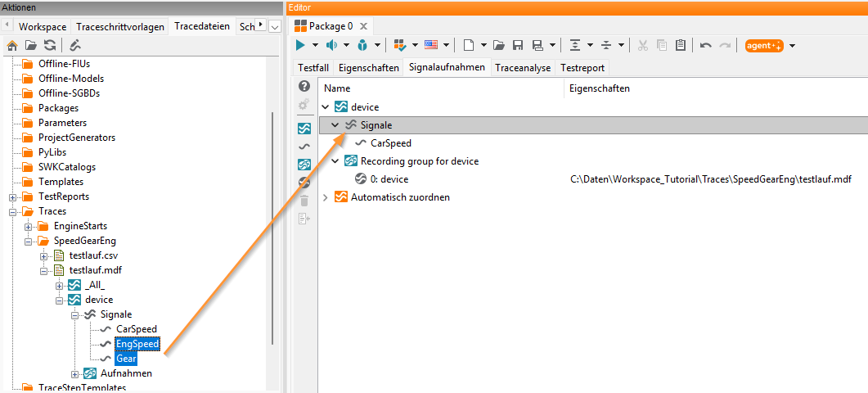This screenshot has height=393, width=868.
Task: Add recording via grey circle side icon
Action: coord(304,183)
